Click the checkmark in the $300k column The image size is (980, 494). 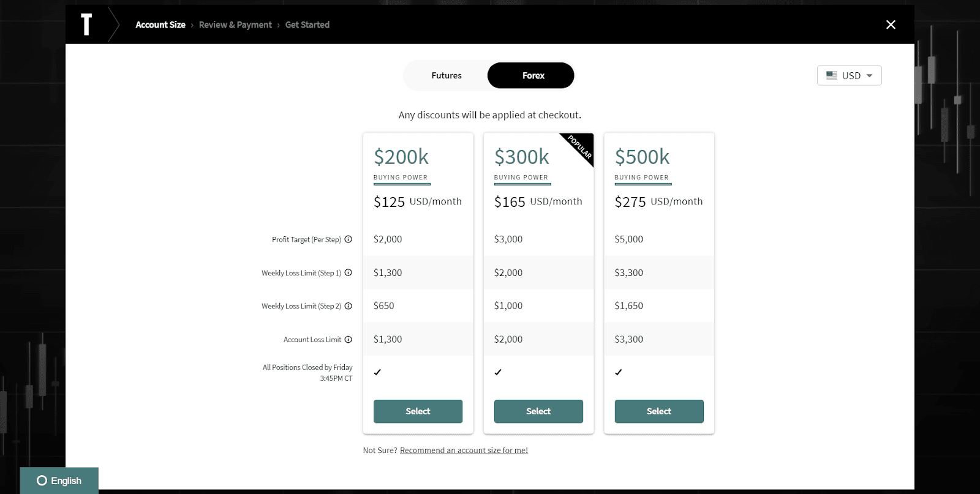(x=498, y=372)
